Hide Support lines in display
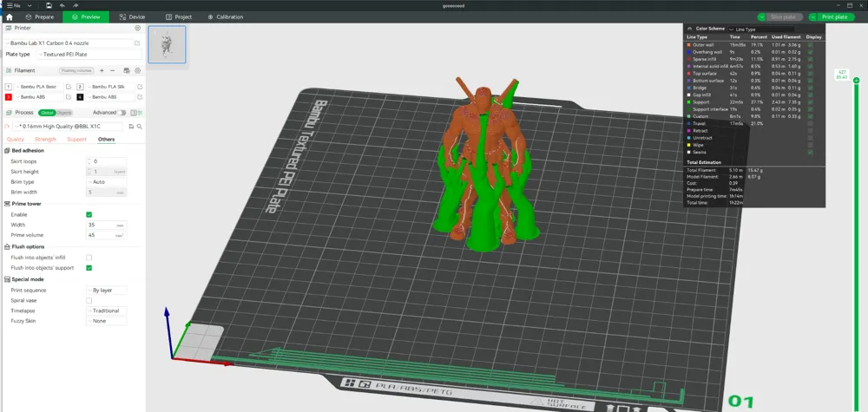Viewport: 868px width, 412px height. coord(811,102)
